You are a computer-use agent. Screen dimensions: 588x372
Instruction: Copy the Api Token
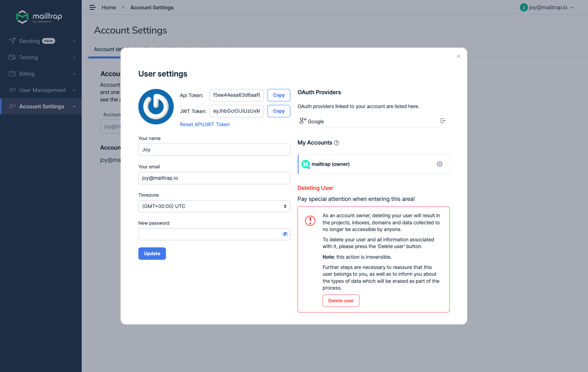tap(279, 95)
